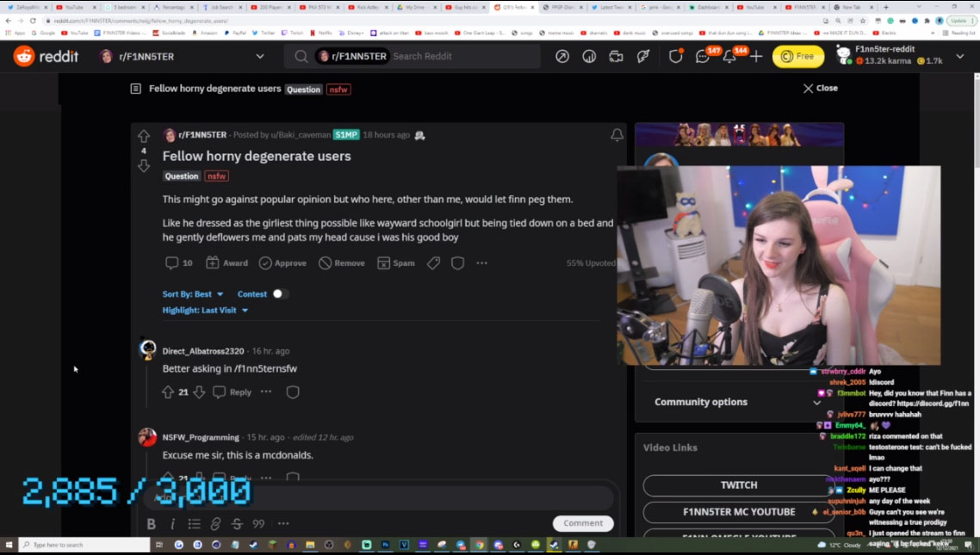Open File Explorer from the taskbar
Image resolution: width=980 pixels, height=555 pixels.
310,545
